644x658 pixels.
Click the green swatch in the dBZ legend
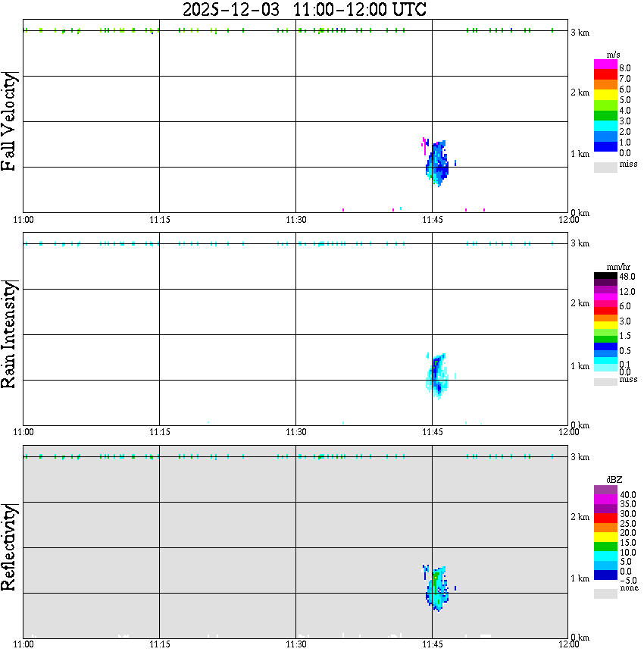pyautogui.click(x=605, y=547)
